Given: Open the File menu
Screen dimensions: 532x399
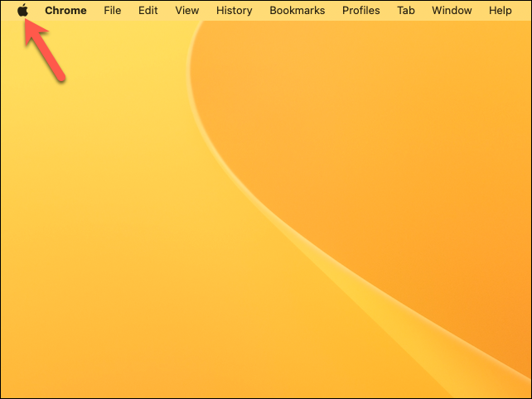Looking at the screenshot, I should (113, 11).
